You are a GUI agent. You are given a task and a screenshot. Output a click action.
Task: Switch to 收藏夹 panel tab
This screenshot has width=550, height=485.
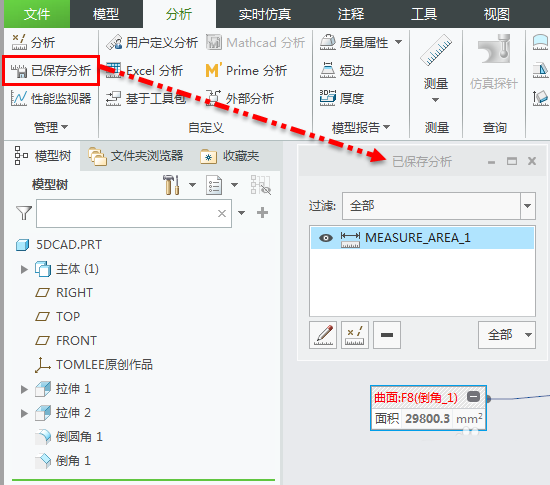click(230, 156)
